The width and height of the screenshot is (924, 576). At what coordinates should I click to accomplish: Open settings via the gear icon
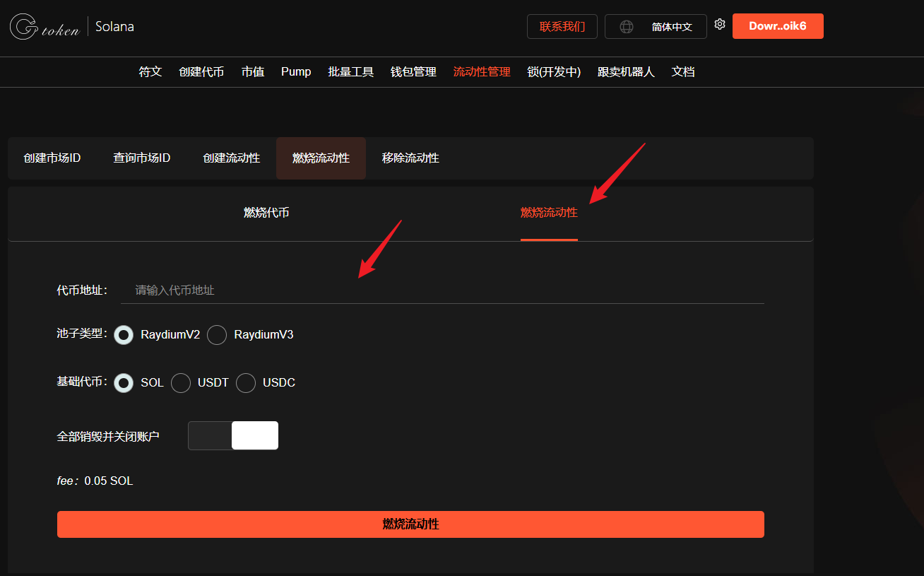tap(719, 24)
